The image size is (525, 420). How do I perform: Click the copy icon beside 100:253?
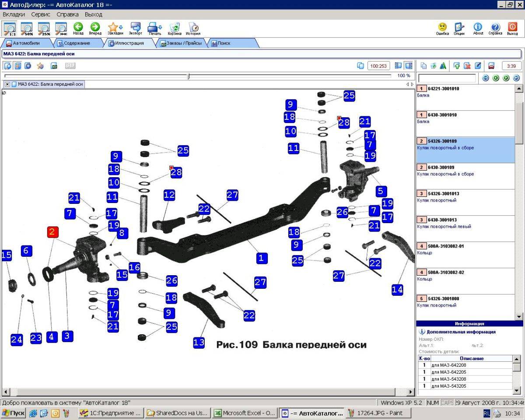pos(360,66)
